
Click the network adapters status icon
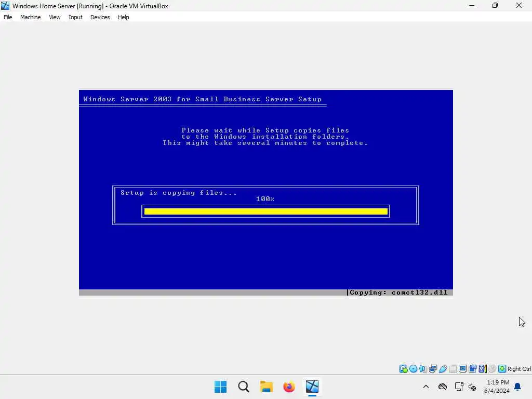tap(433, 369)
